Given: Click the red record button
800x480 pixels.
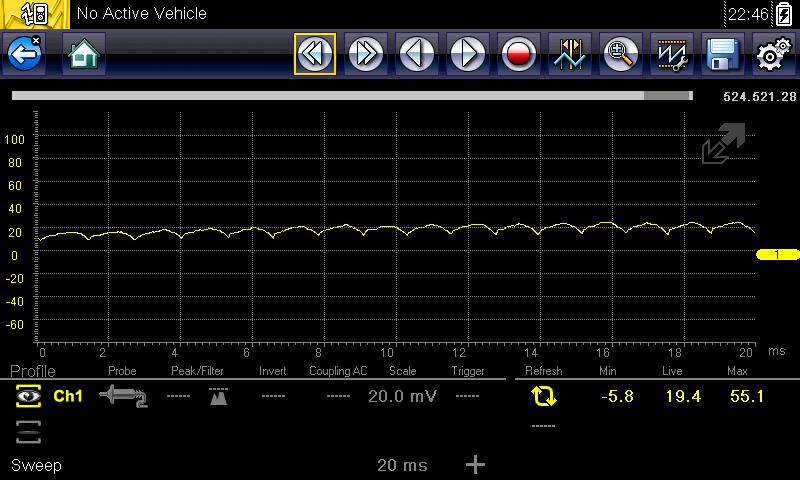Looking at the screenshot, I should tap(519, 54).
